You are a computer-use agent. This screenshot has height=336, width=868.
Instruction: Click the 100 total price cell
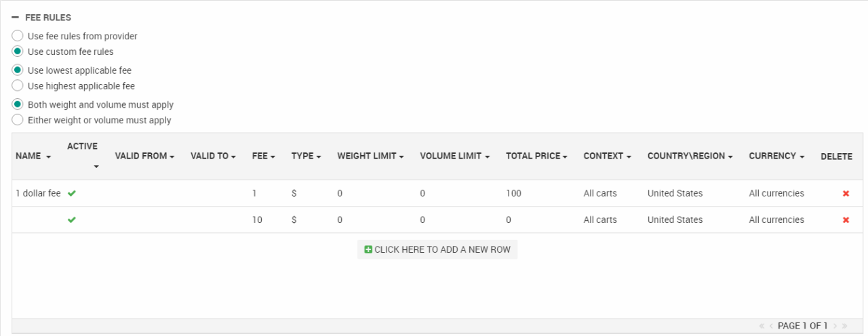[513, 194]
